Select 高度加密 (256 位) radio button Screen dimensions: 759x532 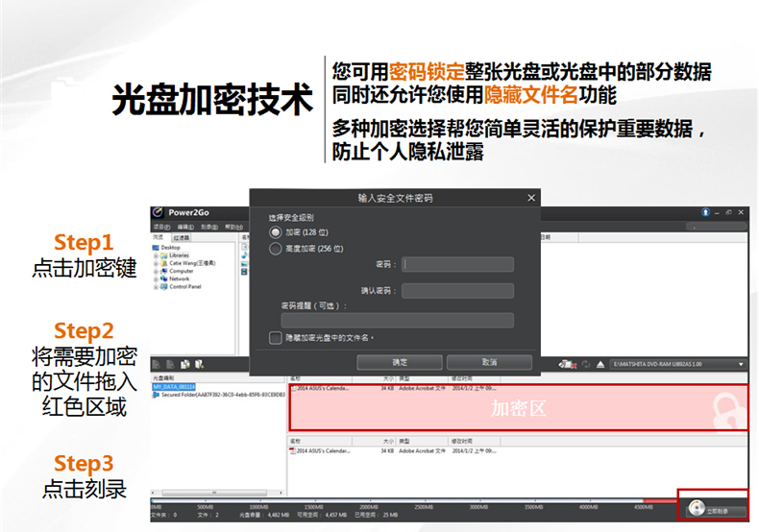(x=276, y=249)
